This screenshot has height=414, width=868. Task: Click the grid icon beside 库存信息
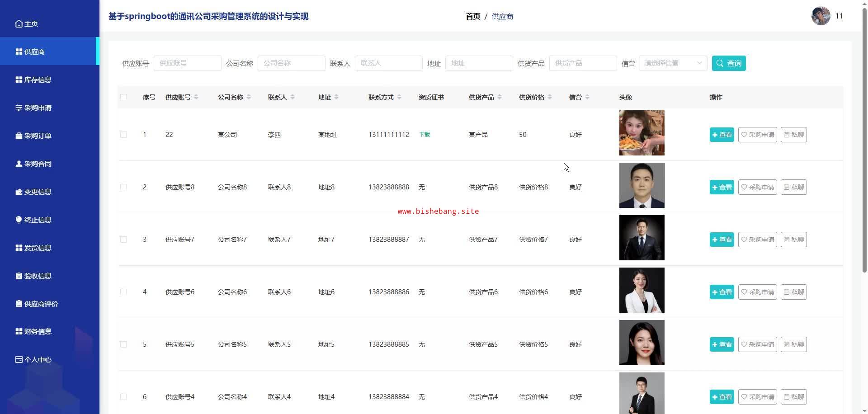pos(19,80)
